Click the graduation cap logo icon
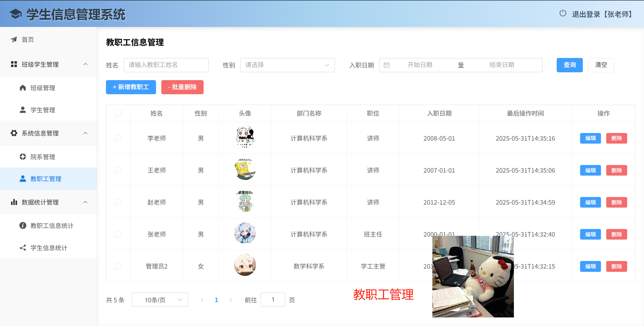 (x=16, y=14)
